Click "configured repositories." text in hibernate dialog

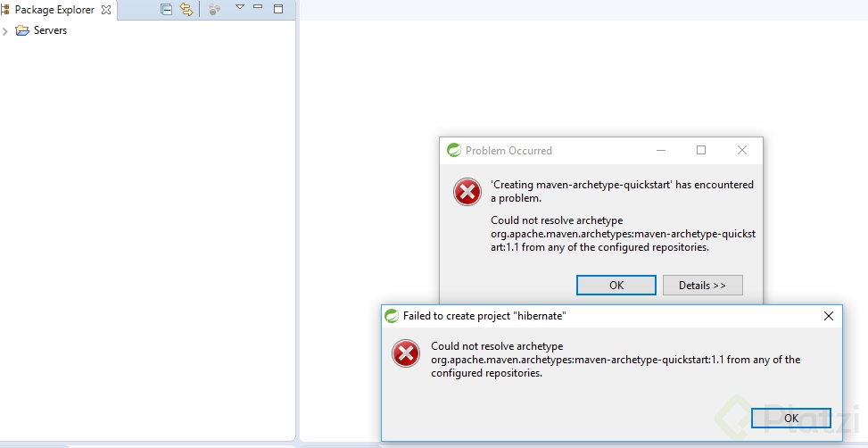(486, 373)
